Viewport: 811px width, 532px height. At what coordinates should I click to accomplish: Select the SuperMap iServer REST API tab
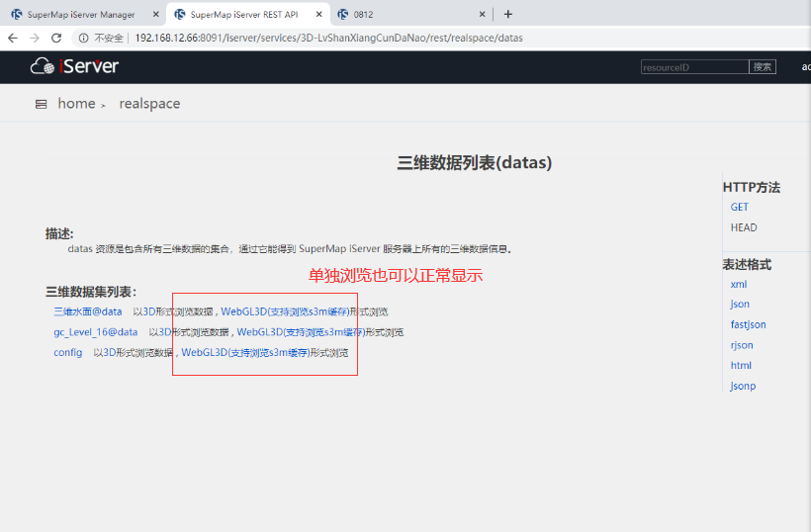(247, 15)
